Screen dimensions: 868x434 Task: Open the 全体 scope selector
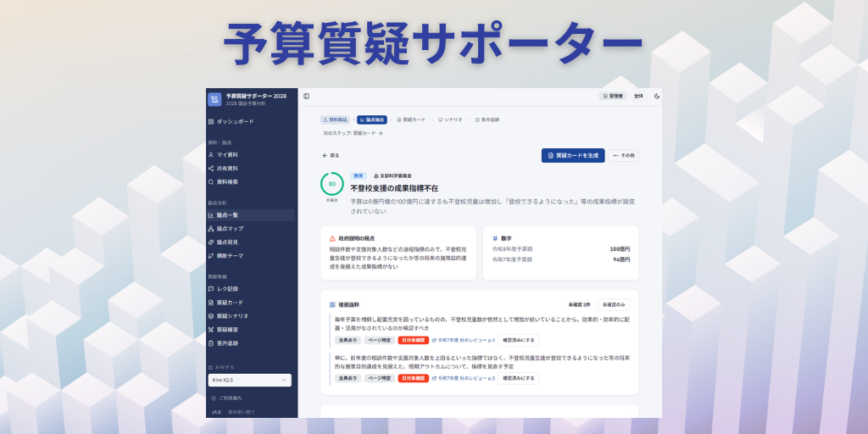click(x=638, y=97)
